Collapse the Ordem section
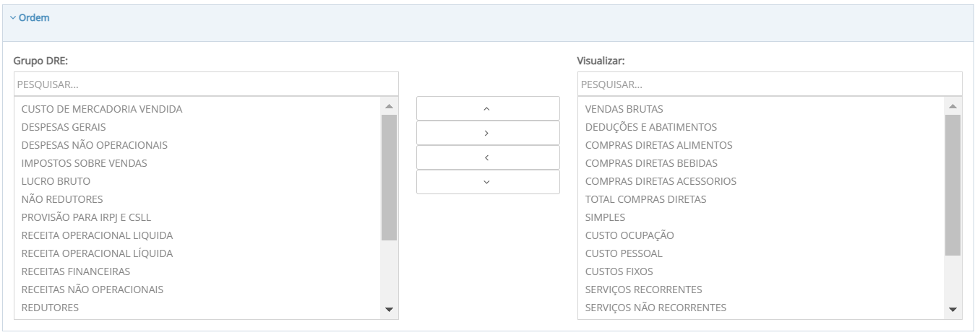Screen dimensions: 980x335 (x=30, y=17)
